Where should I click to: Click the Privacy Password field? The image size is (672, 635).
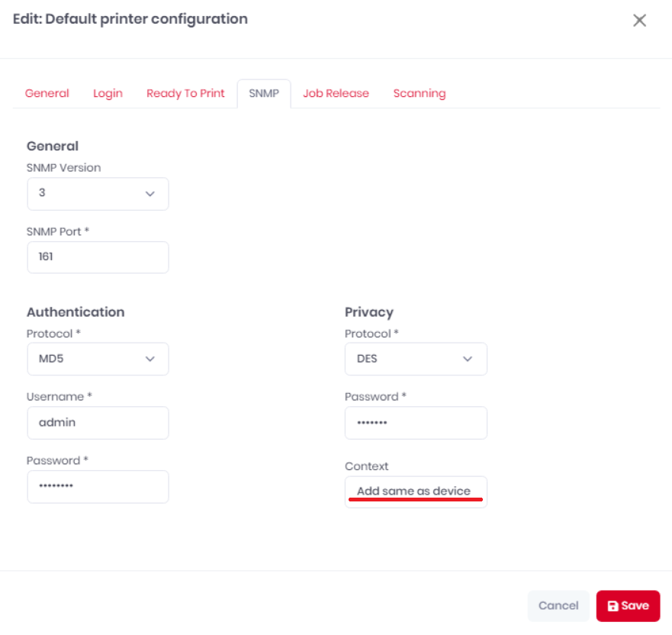(x=416, y=423)
